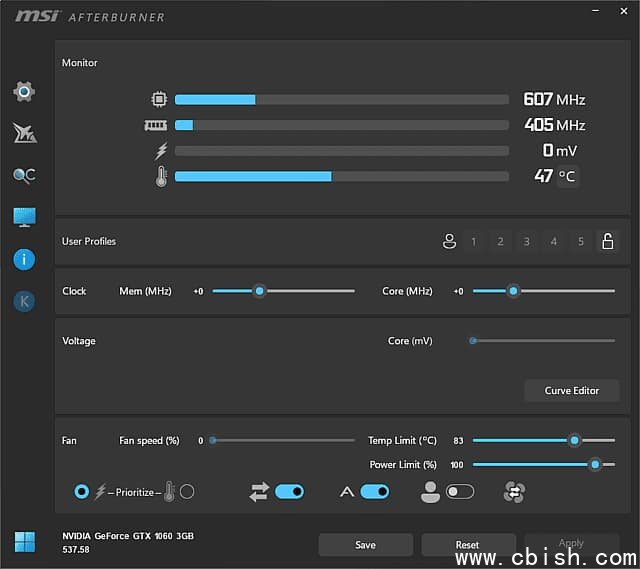Click the Core (mV) voltage slider
Image resolution: width=640 pixels, height=569 pixels.
(x=544, y=340)
